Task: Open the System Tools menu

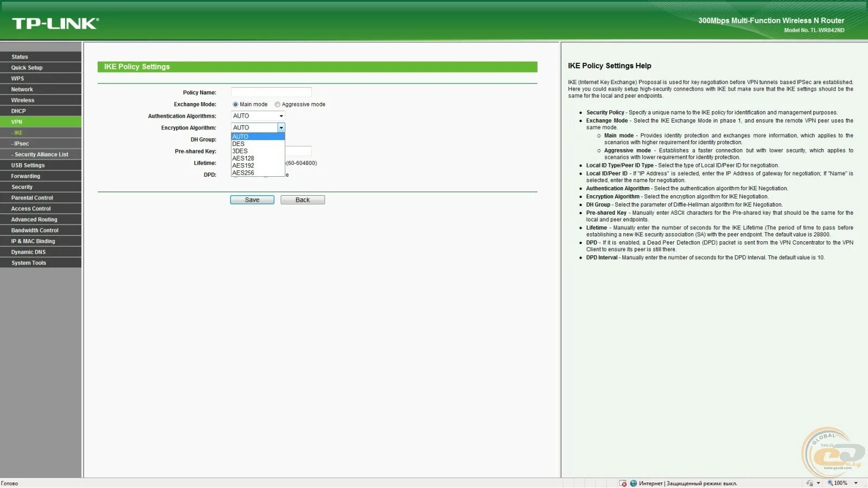Action: point(41,263)
